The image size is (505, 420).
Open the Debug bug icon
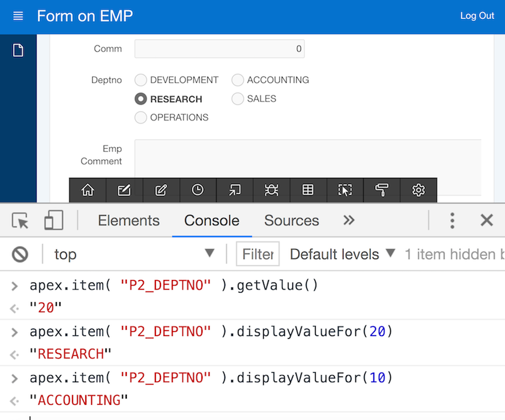coord(271,190)
